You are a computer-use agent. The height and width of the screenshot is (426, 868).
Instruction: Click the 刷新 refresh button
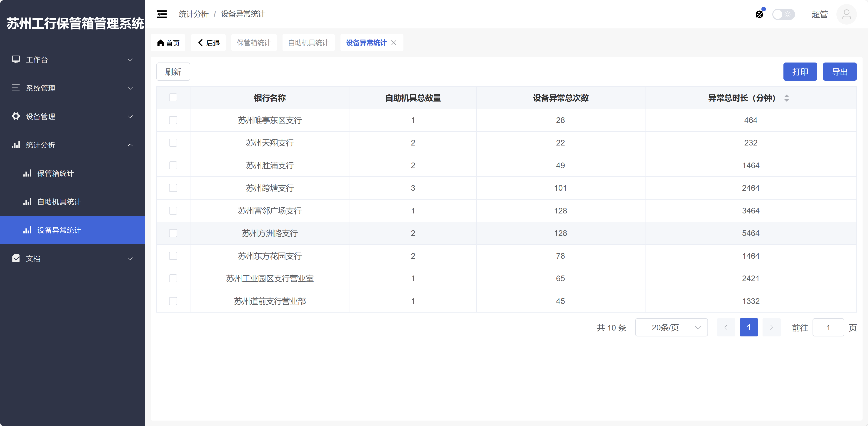coord(173,72)
